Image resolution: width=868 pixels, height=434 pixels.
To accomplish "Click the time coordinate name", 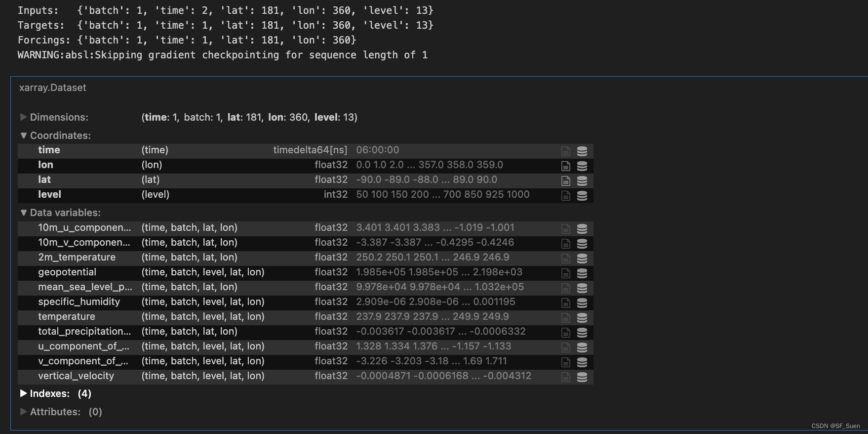I will pyautogui.click(x=49, y=150).
